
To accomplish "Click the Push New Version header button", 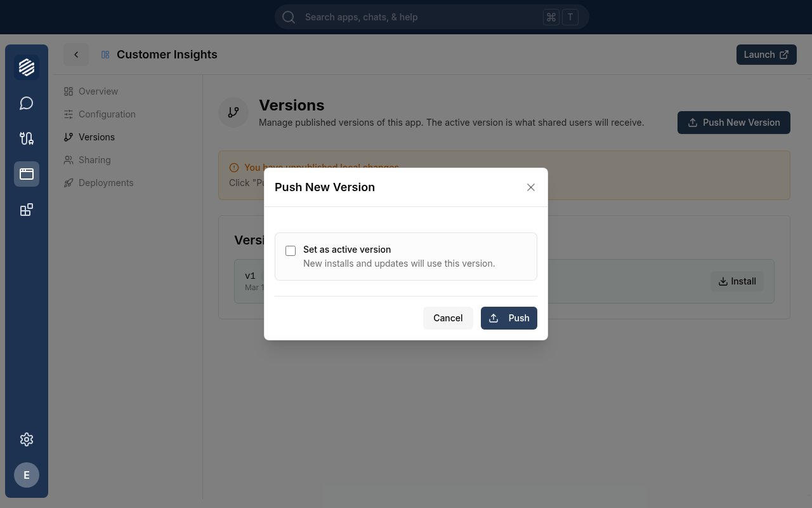I will pos(734,123).
